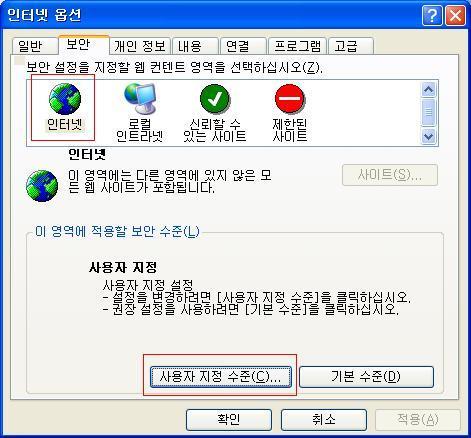Open the 고급 tab
The width and height of the screenshot is (471, 438).
(351, 46)
